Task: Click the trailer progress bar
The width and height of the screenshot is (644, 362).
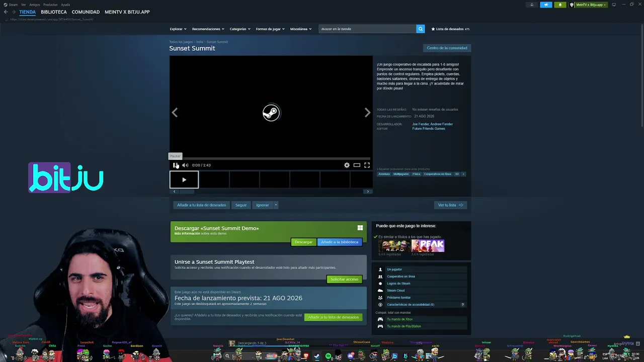Action: [x=271, y=158]
